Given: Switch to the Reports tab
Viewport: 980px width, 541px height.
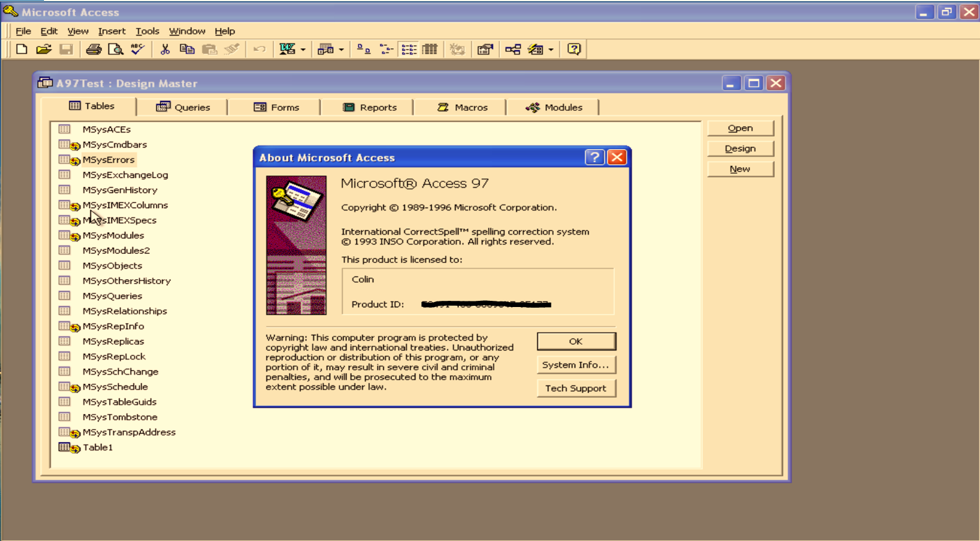Looking at the screenshot, I should click(369, 107).
